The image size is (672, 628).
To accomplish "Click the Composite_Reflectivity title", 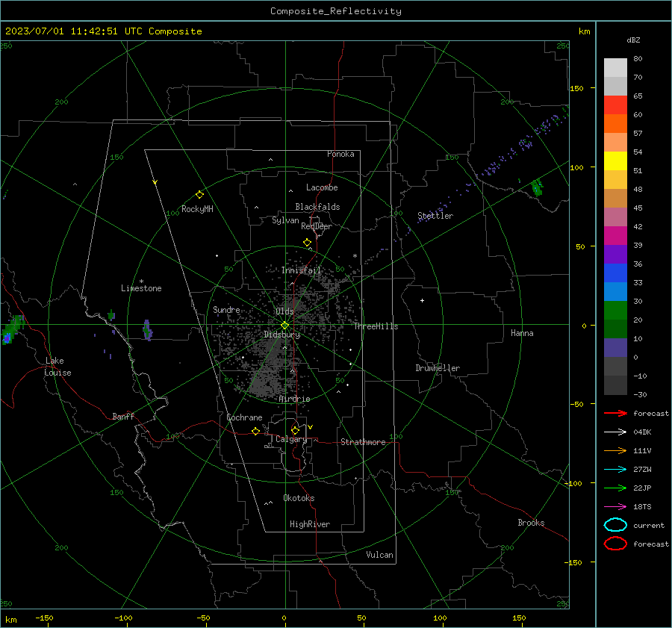I will pos(335,11).
